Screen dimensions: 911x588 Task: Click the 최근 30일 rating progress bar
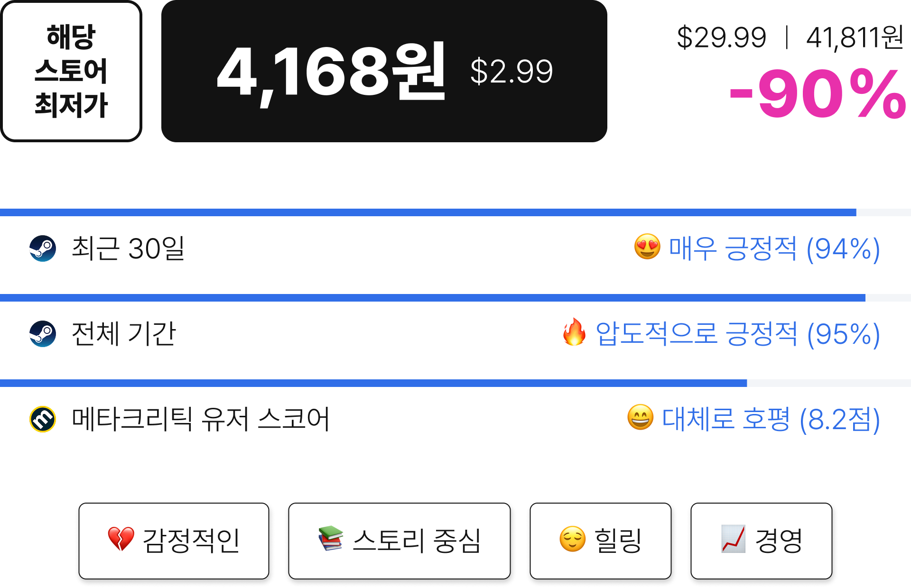point(455,212)
